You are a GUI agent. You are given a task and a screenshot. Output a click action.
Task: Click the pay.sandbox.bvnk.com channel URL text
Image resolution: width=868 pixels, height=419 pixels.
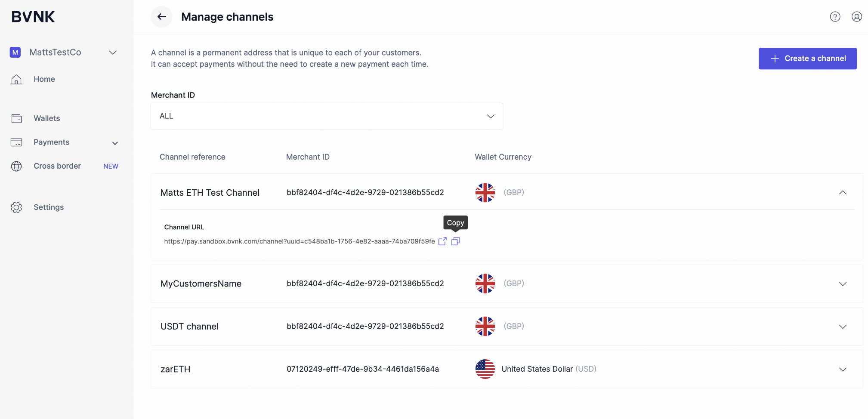[x=300, y=241]
